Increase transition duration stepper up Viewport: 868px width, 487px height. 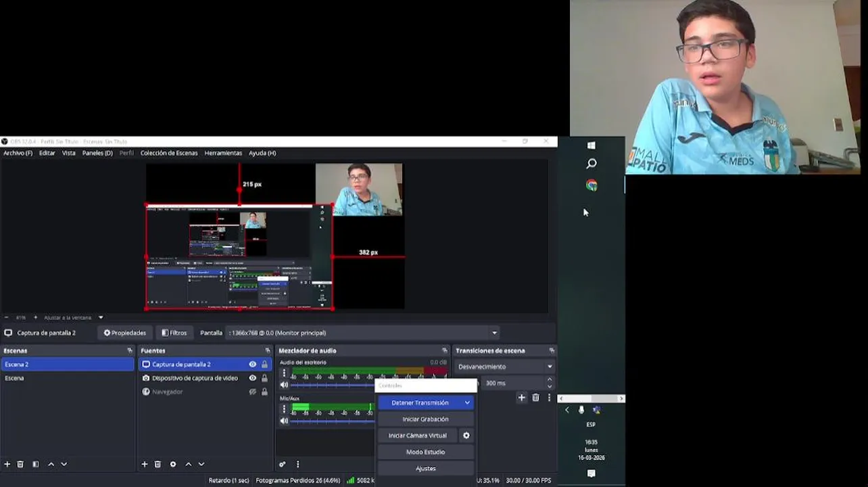click(x=549, y=380)
